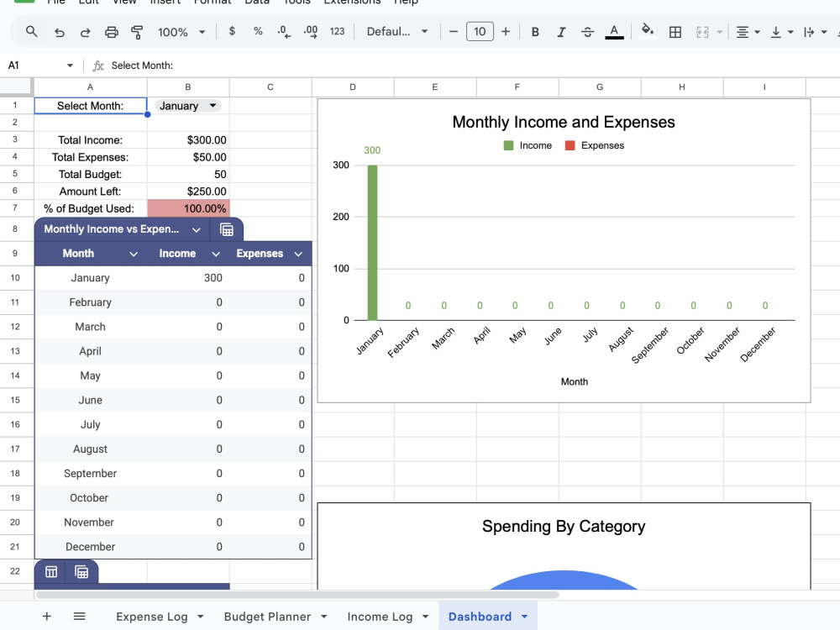Open the Budget Planner tab options arrow
Screen dimensions: 840x630
click(323, 617)
